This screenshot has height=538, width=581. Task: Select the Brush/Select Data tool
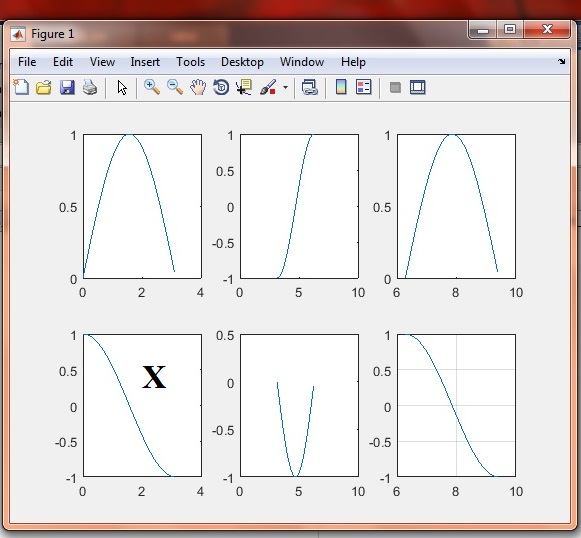[x=268, y=88]
